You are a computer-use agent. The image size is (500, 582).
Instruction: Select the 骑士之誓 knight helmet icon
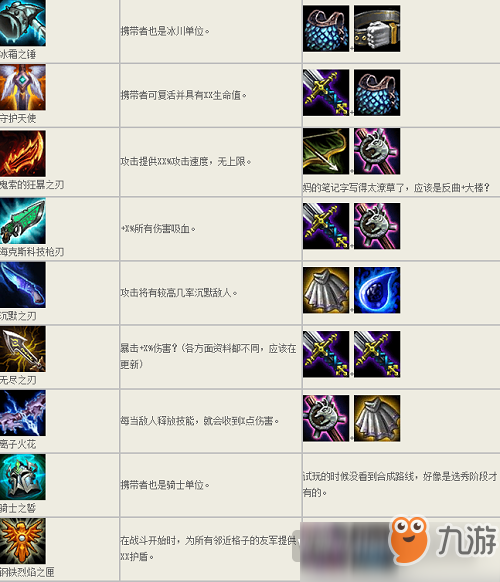pos(23,477)
